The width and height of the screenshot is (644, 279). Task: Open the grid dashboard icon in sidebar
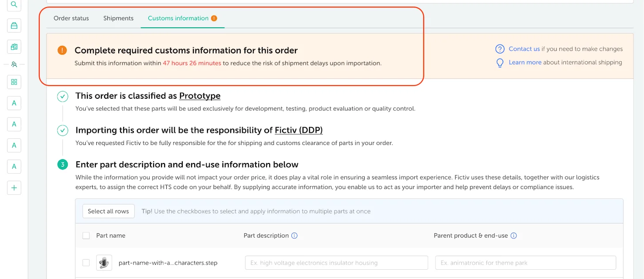tap(14, 82)
